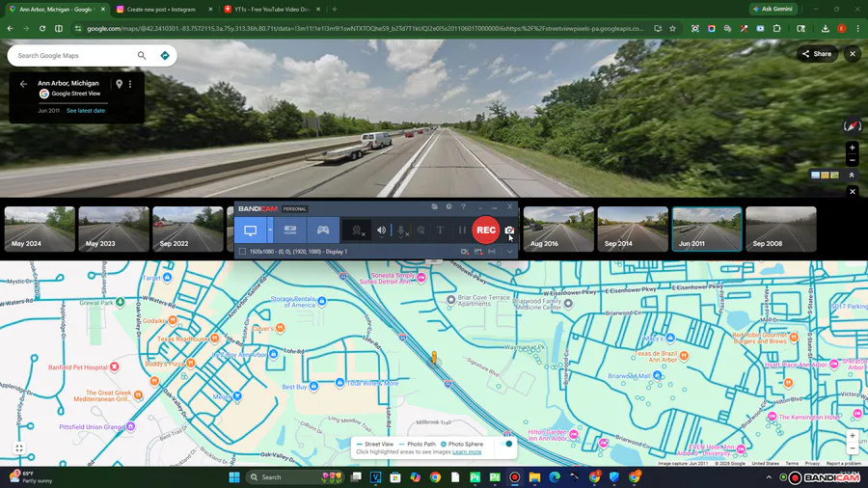
Task: Collapse imagery strip with double chevron
Action: click(852, 175)
